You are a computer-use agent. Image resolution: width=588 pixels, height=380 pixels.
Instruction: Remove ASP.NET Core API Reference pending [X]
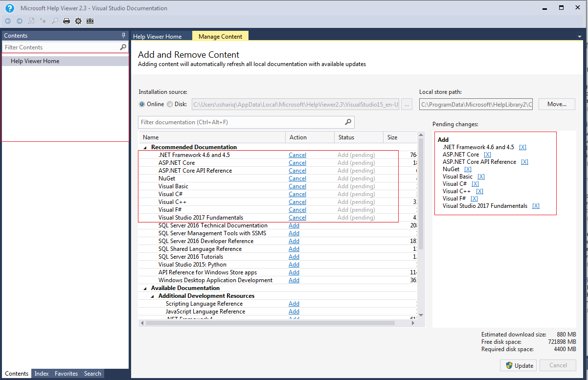point(525,162)
